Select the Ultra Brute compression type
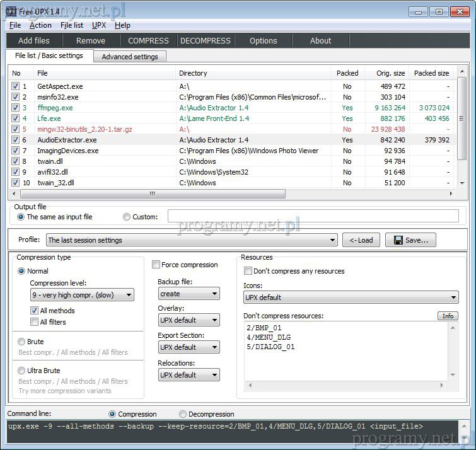 (x=22, y=371)
